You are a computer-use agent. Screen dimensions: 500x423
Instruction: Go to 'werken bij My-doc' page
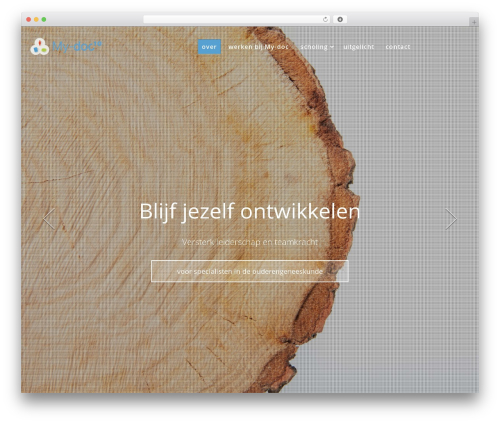258,47
